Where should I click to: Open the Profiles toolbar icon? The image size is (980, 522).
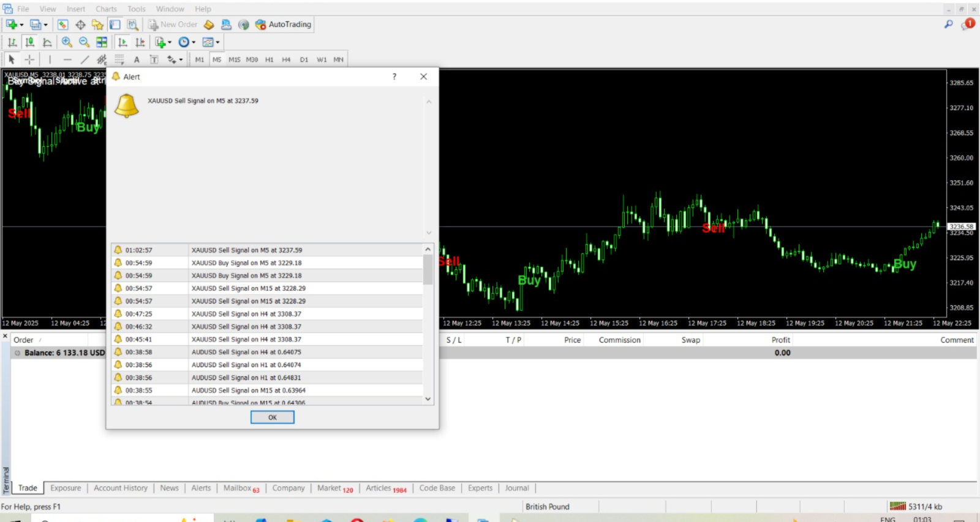[36, 24]
